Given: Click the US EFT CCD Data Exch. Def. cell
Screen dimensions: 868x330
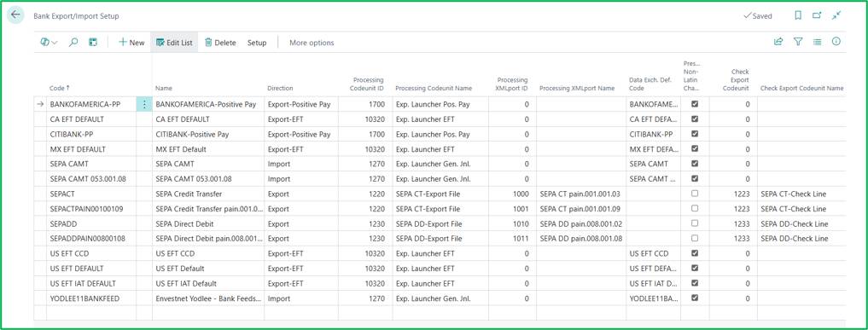Looking at the screenshot, I should tap(654, 254).
